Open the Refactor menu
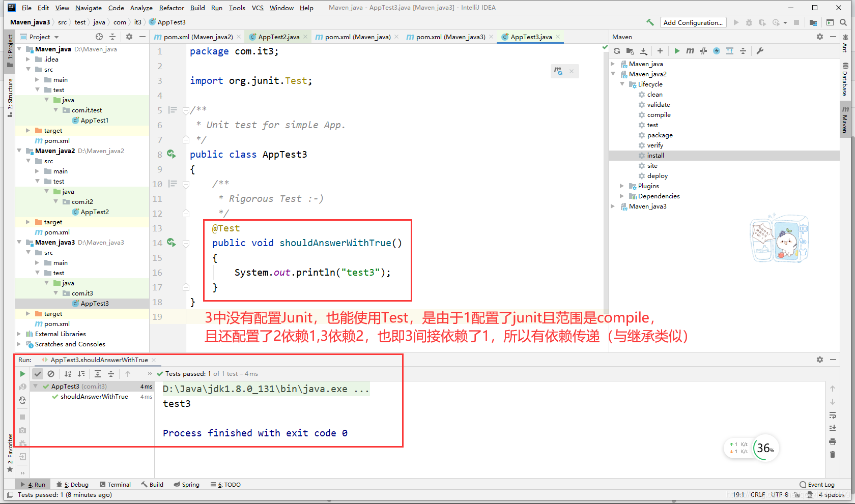Screen dimensions: 855x504 pyautogui.click(x=172, y=8)
